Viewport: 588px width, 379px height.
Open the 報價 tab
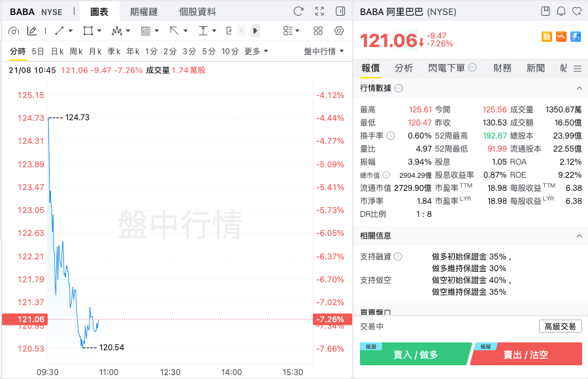[370, 68]
